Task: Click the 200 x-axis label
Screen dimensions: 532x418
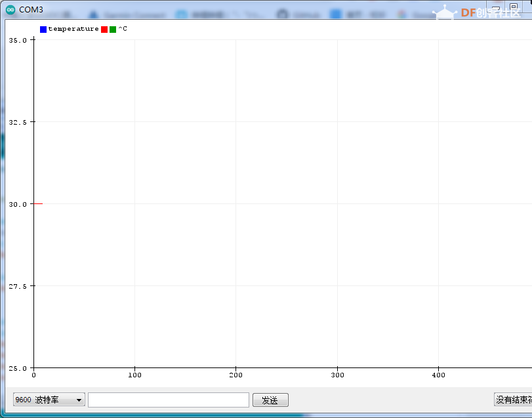Action: tap(235, 375)
